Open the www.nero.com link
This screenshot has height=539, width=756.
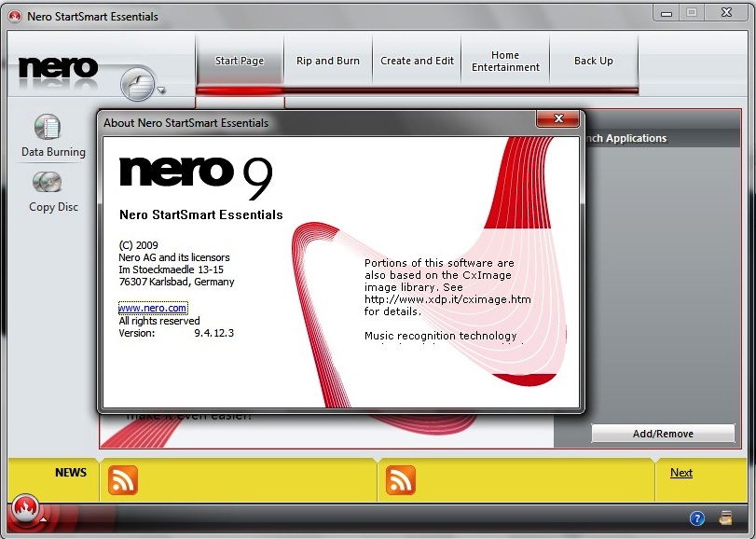153,308
